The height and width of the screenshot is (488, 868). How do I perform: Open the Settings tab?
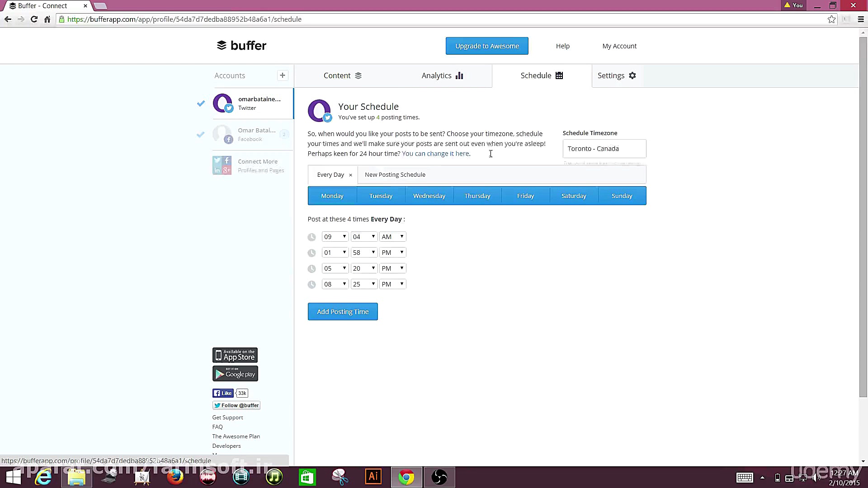tap(617, 75)
